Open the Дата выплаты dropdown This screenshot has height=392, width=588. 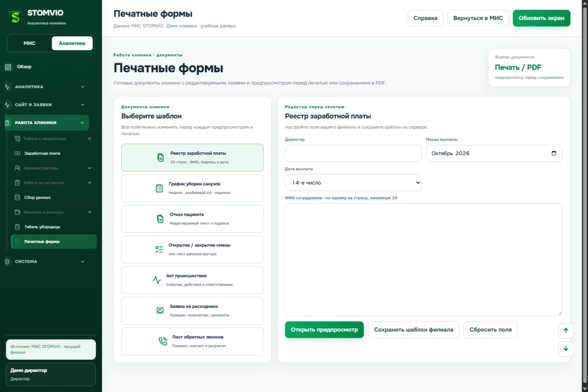point(353,183)
